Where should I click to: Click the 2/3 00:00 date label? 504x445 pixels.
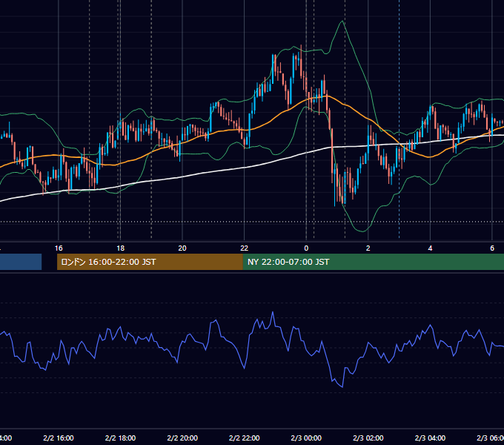pos(306,438)
